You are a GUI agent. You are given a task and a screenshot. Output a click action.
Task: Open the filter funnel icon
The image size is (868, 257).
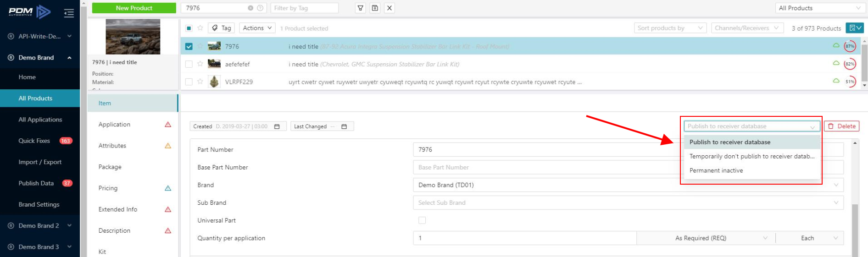pos(361,8)
